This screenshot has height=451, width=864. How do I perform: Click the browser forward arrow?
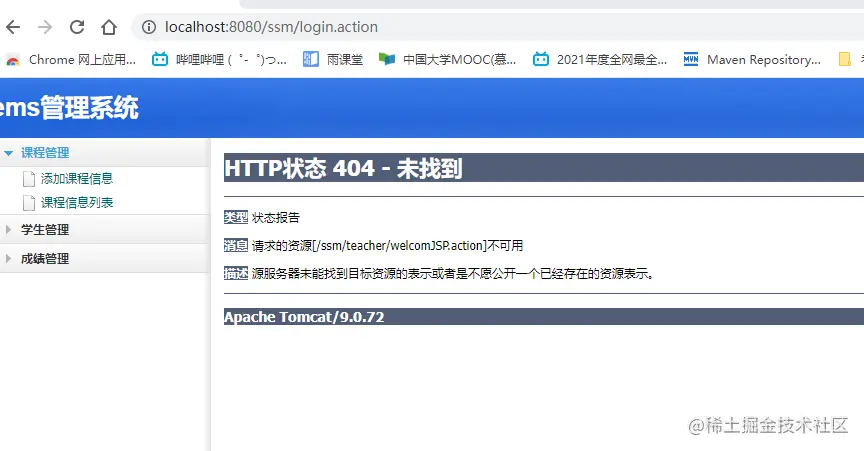(x=45, y=26)
